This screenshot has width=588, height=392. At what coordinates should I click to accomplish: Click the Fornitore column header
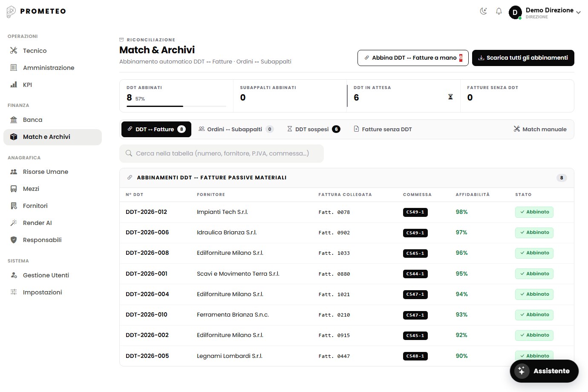point(211,195)
